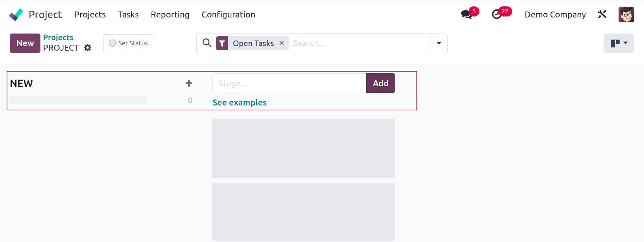Open the Configuration menu

pyautogui.click(x=228, y=15)
